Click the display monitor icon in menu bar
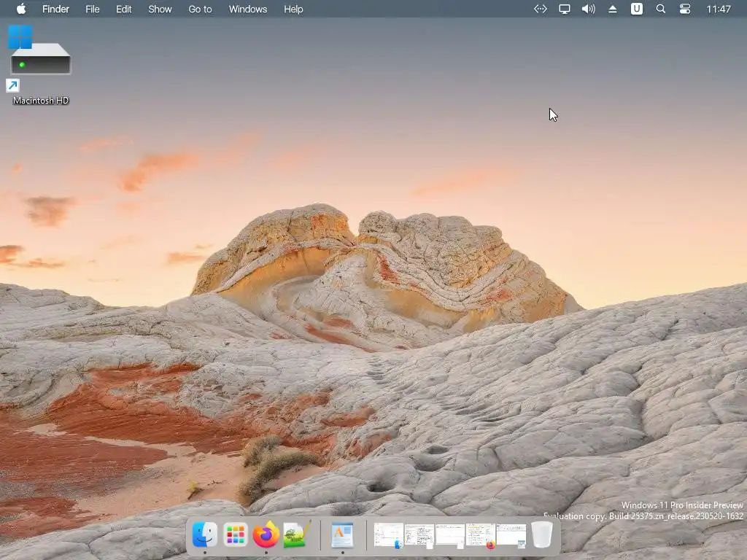Image resolution: width=747 pixels, height=560 pixels. [x=565, y=9]
